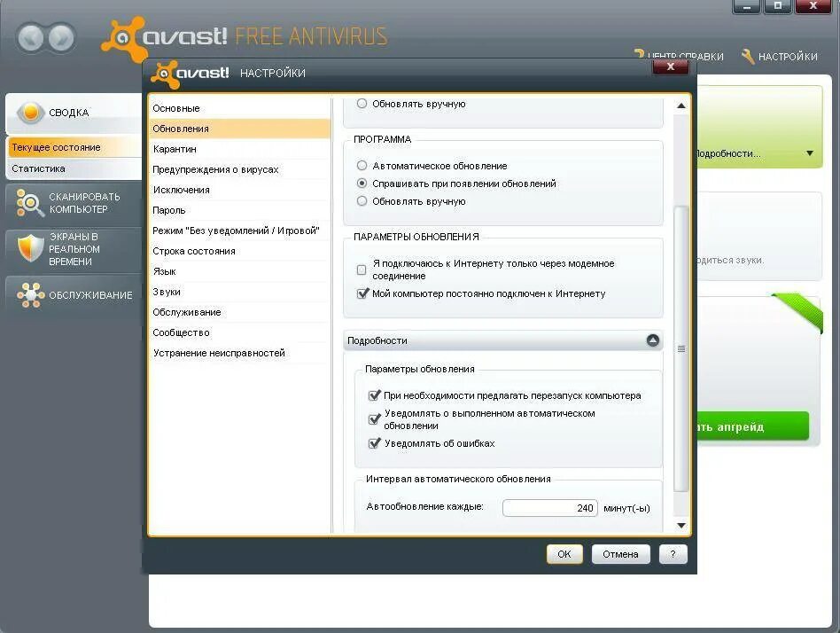The height and width of the screenshot is (633, 840).
Task: Open Сообщество settings category
Action: click(239, 332)
